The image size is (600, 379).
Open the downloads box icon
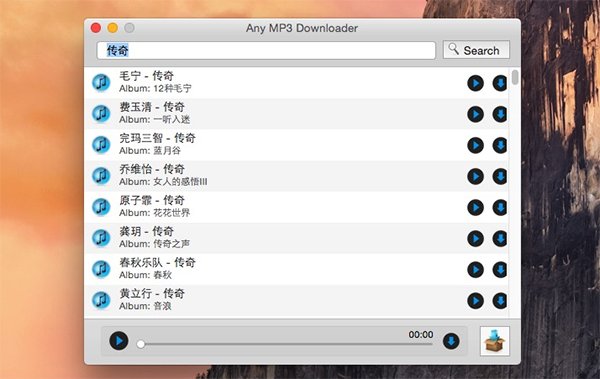pos(495,341)
